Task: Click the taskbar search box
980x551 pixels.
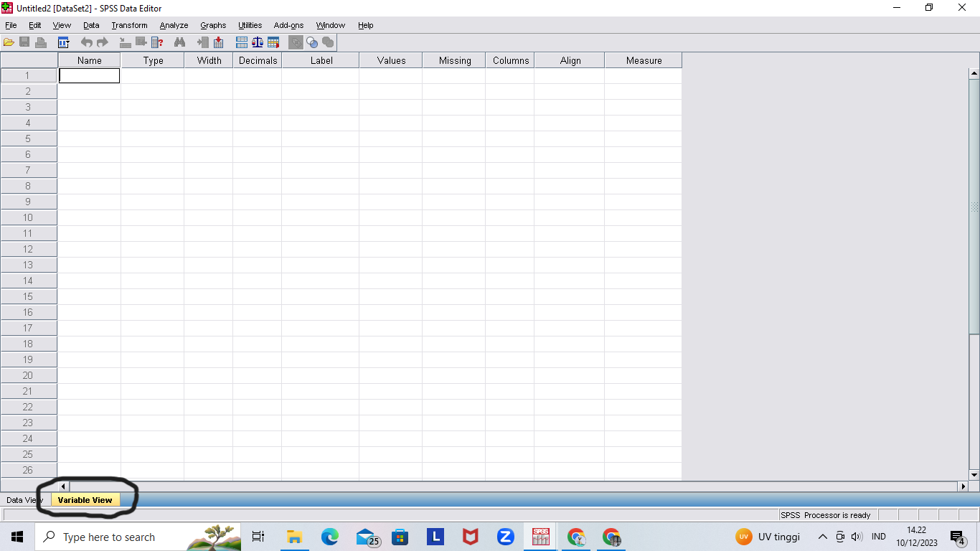Action: point(138,537)
